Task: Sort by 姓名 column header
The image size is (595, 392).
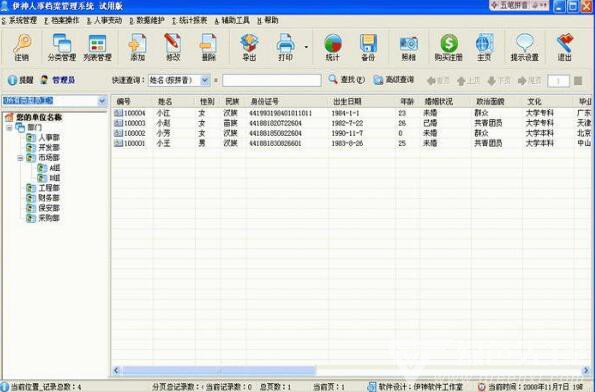Action: click(174, 102)
